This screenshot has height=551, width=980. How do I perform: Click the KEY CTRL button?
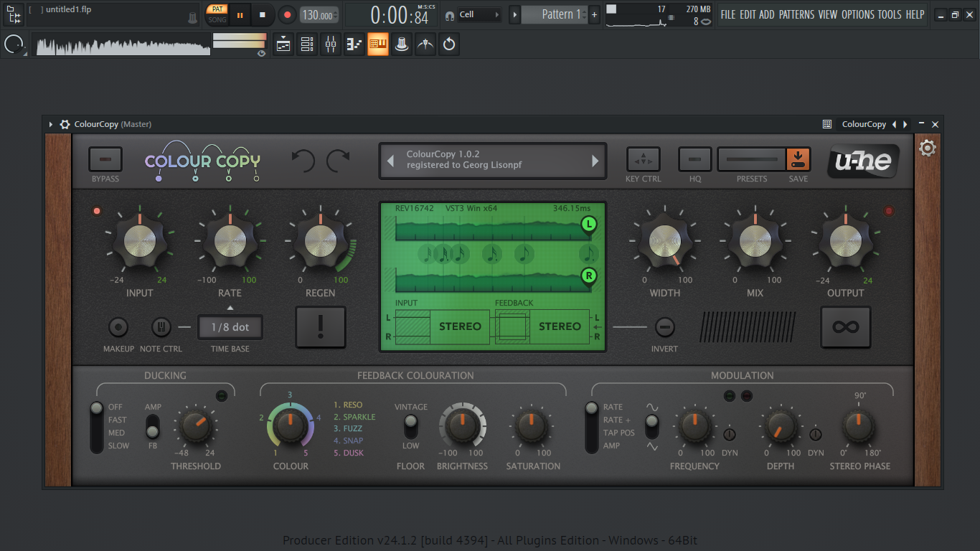pyautogui.click(x=643, y=159)
